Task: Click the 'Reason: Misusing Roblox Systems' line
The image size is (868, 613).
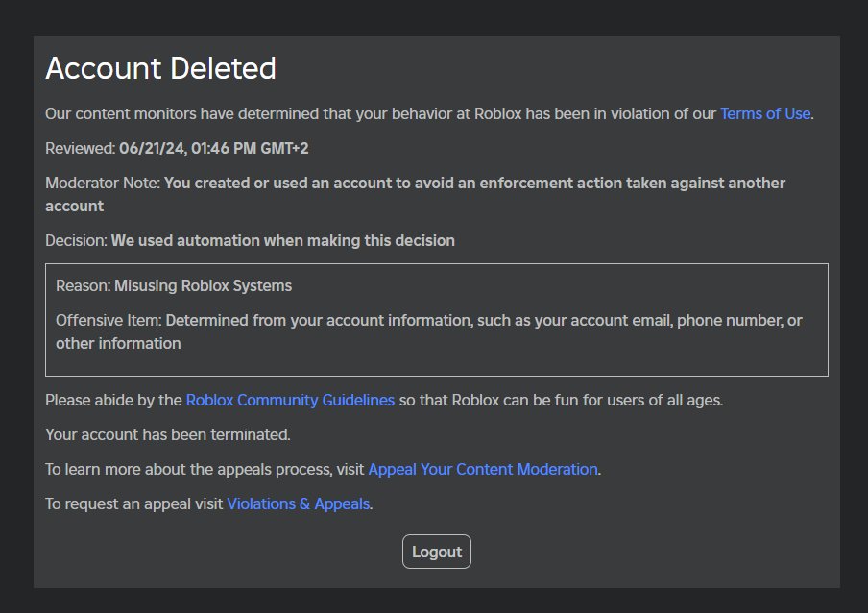Action: coord(174,285)
